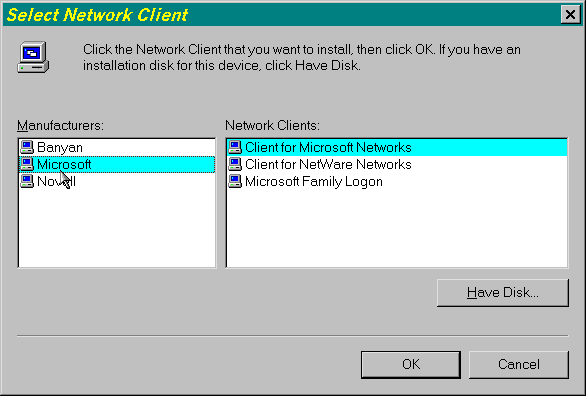Click the Novell manufacturer icon
Viewport: 586px width, 396px height.
pyautogui.click(x=27, y=182)
